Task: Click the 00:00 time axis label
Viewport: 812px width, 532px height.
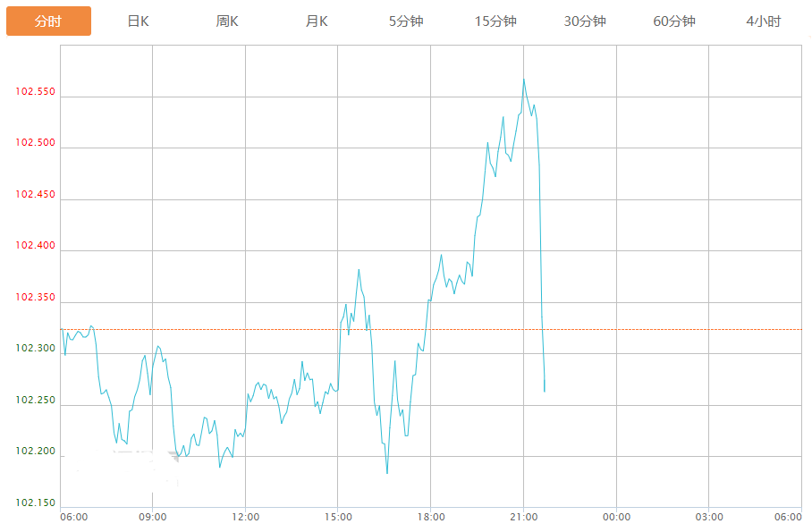Action: (616, 517)
